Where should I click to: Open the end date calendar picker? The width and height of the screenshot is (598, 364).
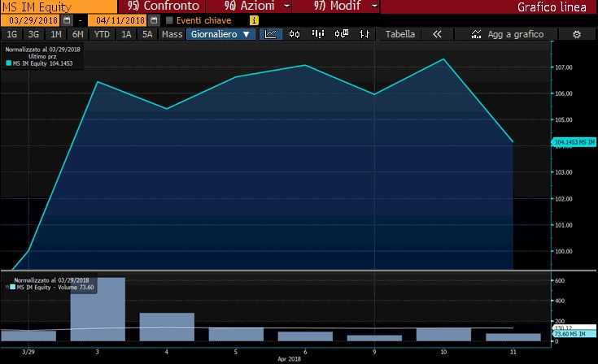pyautogui.click(x=154, y=20)
